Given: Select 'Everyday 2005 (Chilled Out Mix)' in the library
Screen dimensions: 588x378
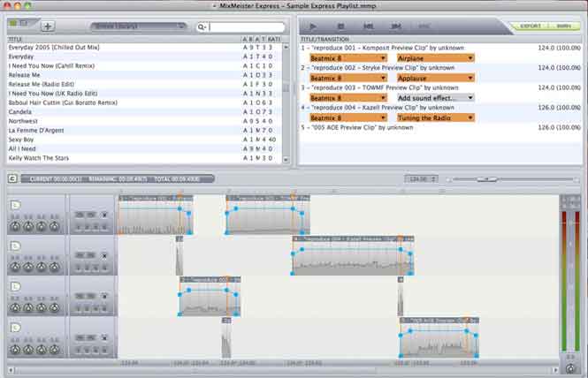Looking at the screenshot, I should 144,48.
